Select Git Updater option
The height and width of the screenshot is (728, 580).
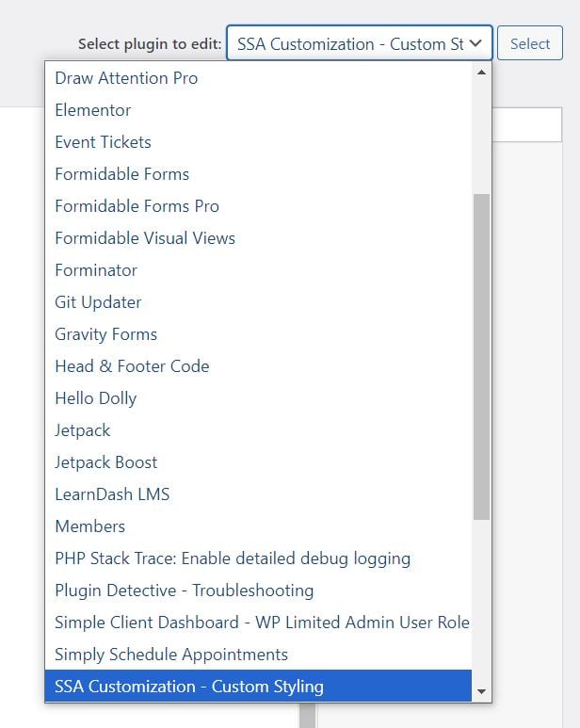coord(258,302)
